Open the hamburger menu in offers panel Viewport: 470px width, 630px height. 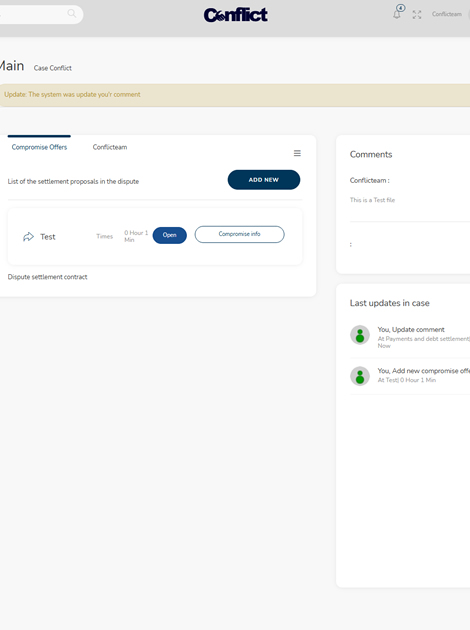[x=297, y=153]
